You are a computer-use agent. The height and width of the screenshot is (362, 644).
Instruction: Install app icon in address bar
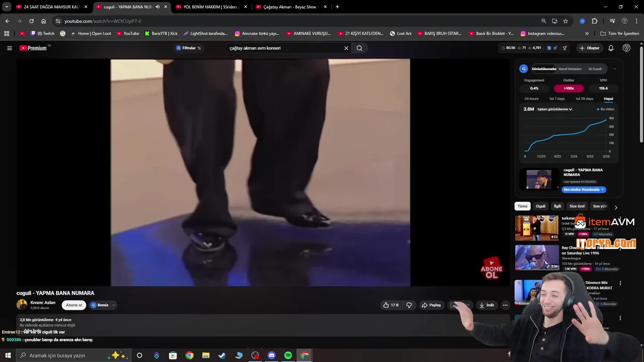click(x=554, y=21)
